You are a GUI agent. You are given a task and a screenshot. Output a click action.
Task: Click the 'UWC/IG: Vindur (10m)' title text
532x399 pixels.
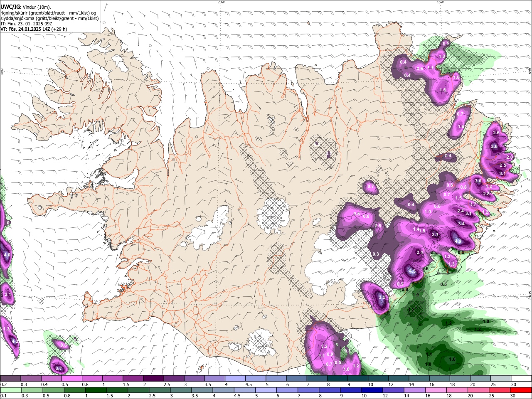pos(25,7)
